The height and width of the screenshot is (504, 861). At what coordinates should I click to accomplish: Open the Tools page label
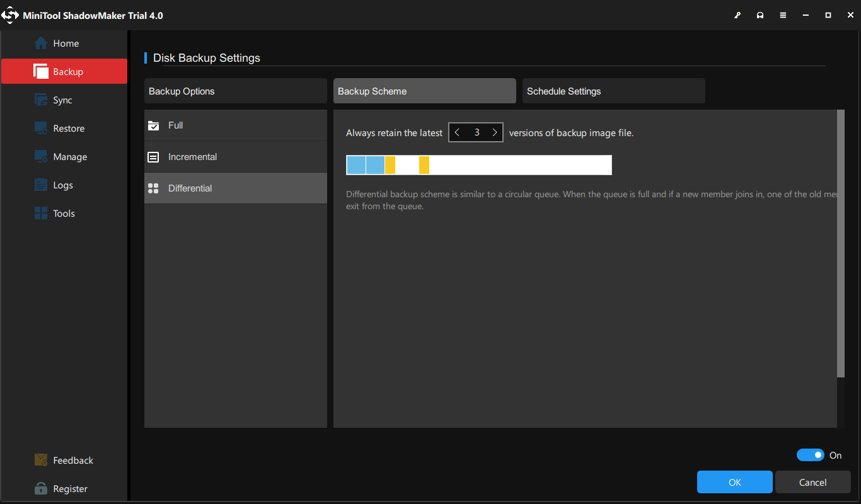[64, 214]
